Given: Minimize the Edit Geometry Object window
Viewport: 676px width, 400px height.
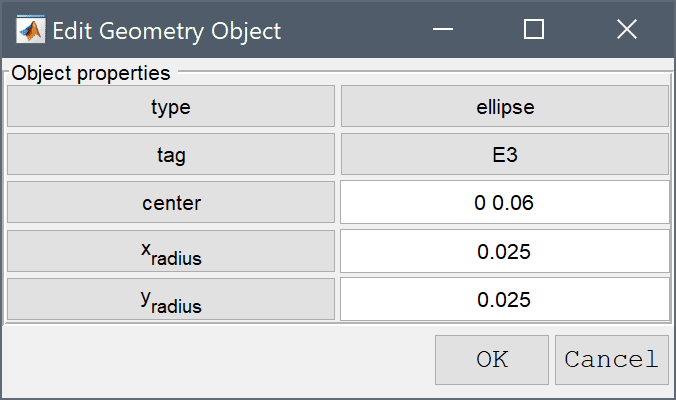Looking at the screenshot, I should [x=443, y=29].
